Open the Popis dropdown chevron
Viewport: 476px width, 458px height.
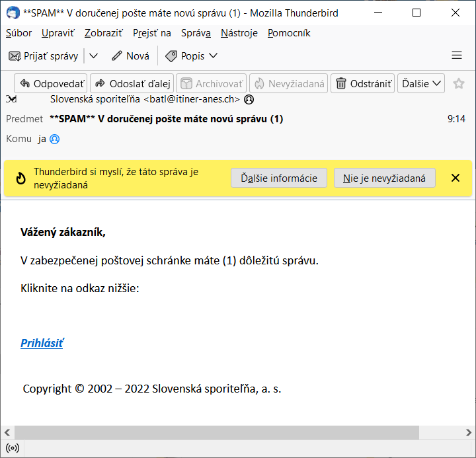[213, 56]
